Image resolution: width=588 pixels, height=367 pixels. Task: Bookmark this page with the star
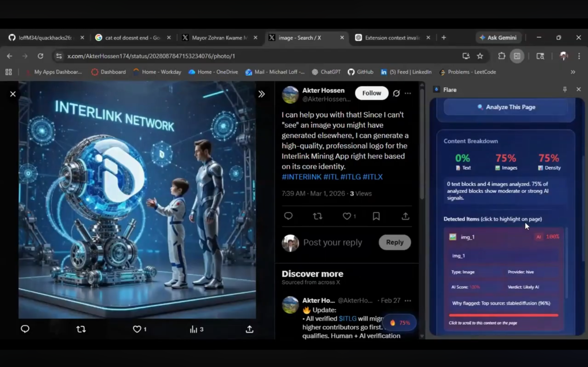480,56
